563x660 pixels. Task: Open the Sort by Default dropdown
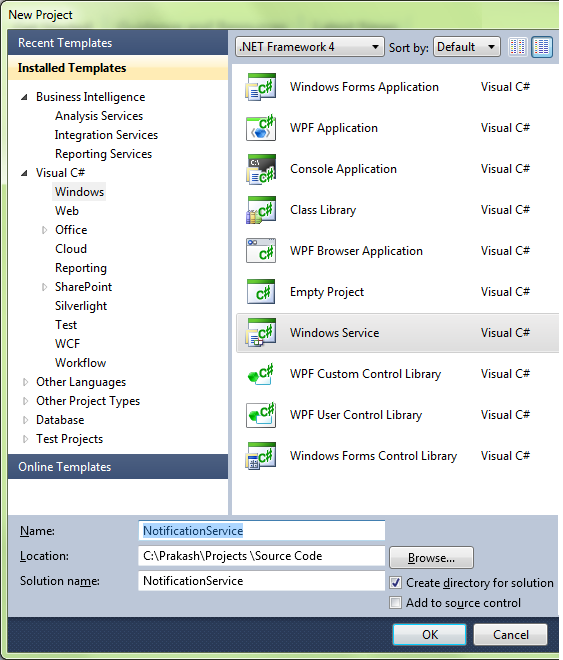pyautogui.click(x=467, y=47)
